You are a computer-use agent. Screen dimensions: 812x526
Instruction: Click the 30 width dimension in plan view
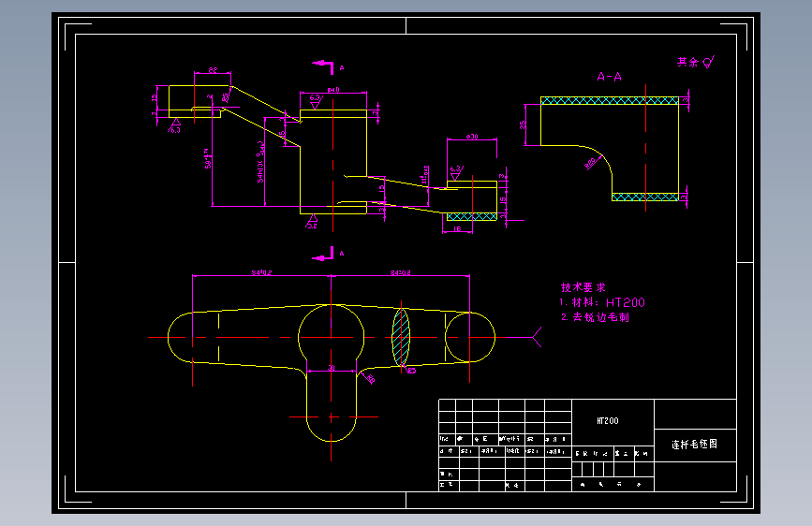point(332,368)
